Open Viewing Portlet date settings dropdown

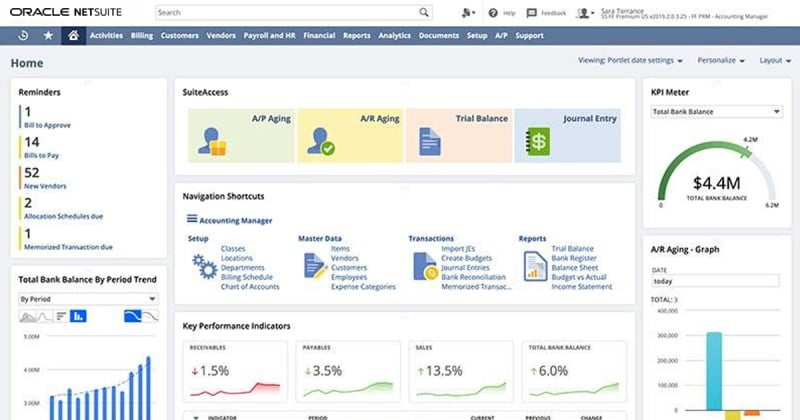click(x=630, y=60)
